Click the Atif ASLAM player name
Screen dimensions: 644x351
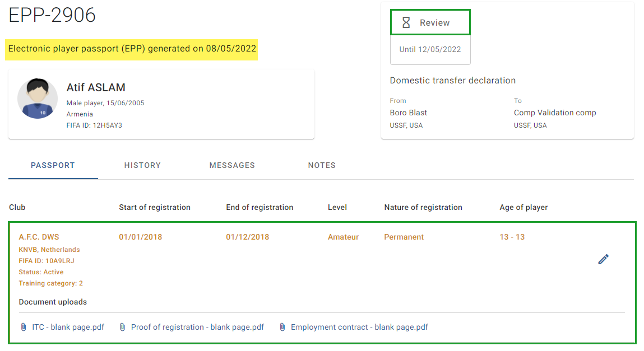[x=96, y=87]
